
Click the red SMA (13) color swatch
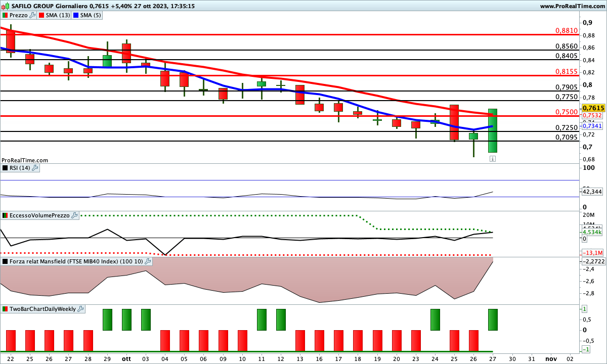(x=42, y=15)
